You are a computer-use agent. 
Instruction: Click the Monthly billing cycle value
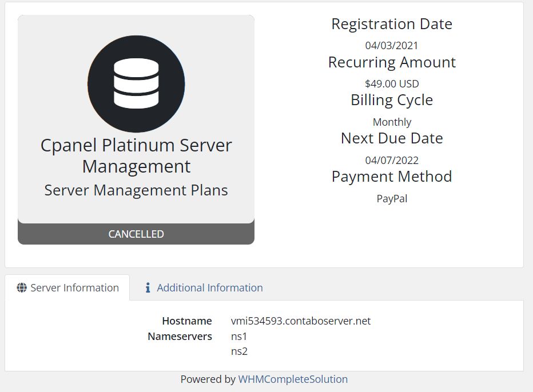[x=392, y=122]
